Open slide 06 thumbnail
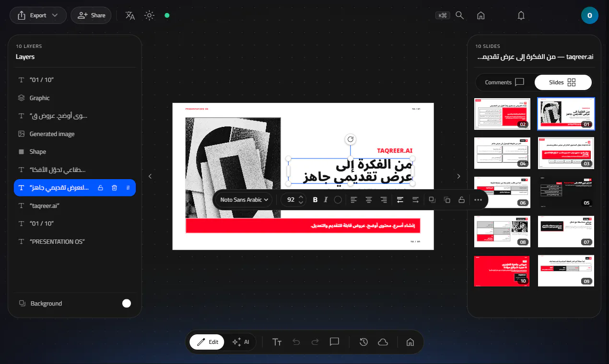This screenshot has height=364, width=609. click(x=502, y=193)
